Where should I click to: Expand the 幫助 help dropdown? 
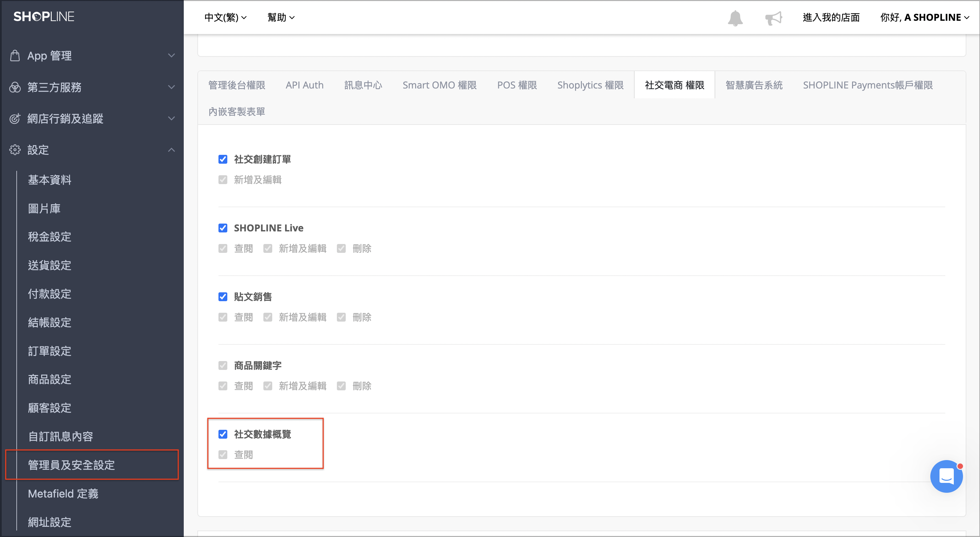point(281,17)
